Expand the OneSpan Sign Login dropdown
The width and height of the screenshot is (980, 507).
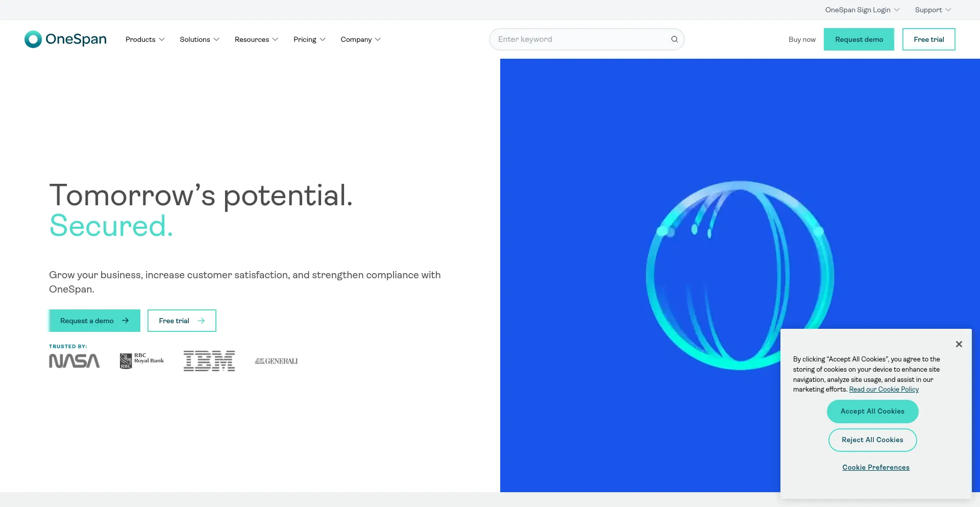[x=862, y=10]
